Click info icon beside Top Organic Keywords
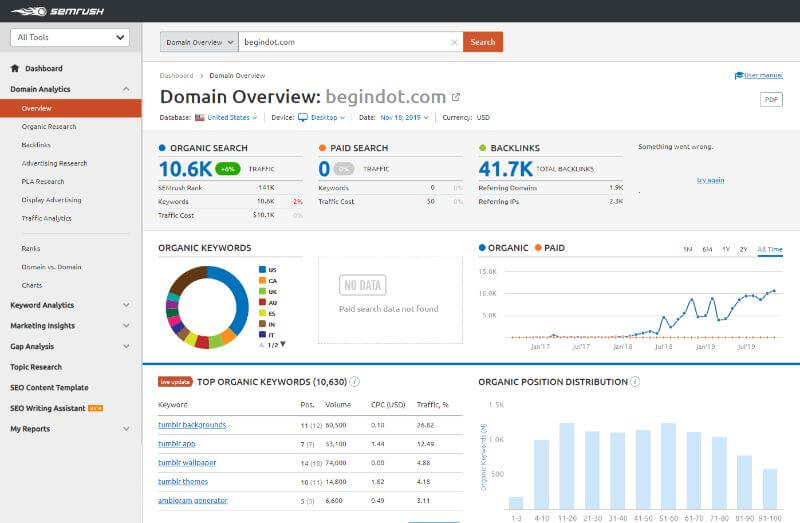Screen dimensions: 800x523 click(355, 382)
